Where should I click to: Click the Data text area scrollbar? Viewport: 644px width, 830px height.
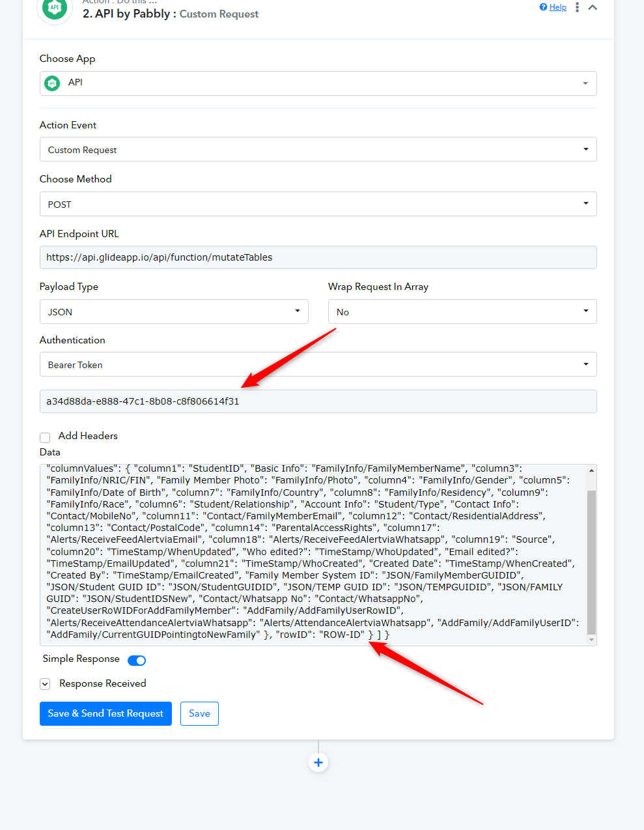(x=591, y=562)
